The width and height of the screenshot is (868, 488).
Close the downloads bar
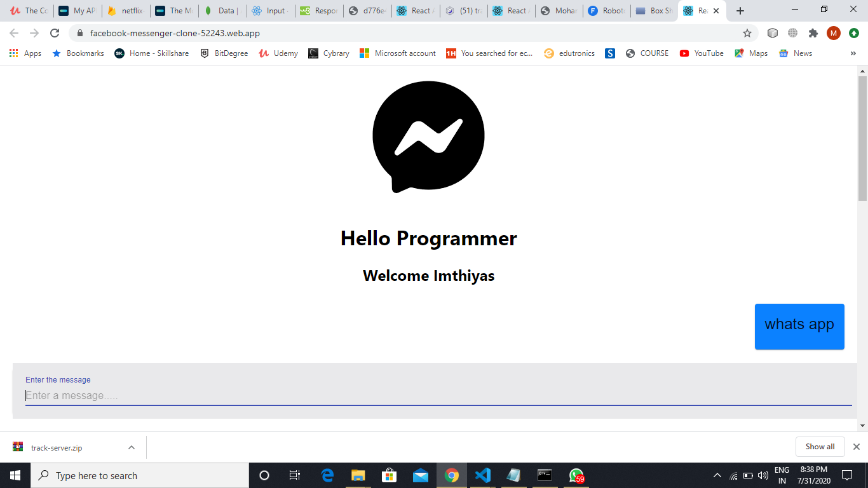(x=856, y=447)
